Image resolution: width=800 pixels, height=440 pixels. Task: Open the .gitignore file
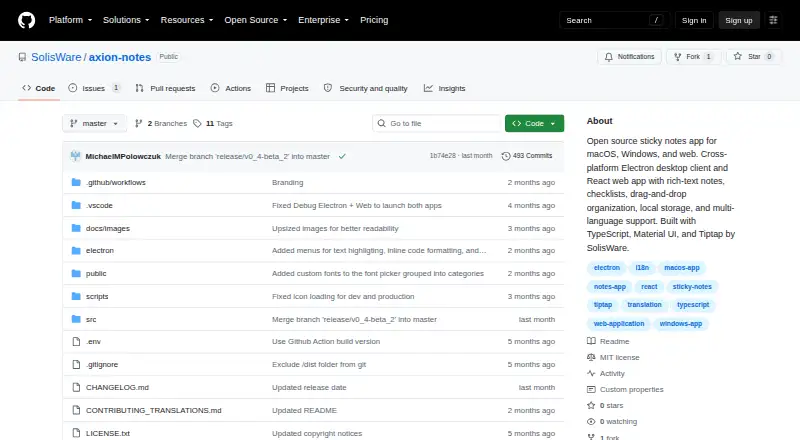point(102,364)
